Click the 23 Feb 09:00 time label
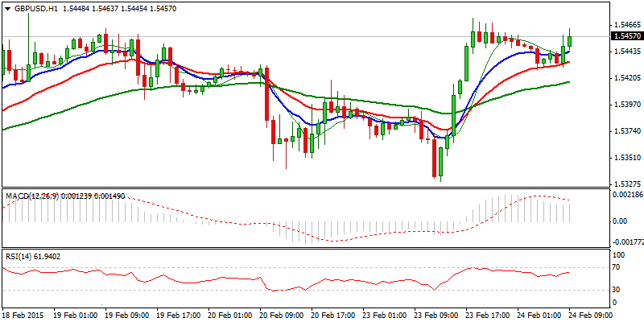 tap(436, 315)
